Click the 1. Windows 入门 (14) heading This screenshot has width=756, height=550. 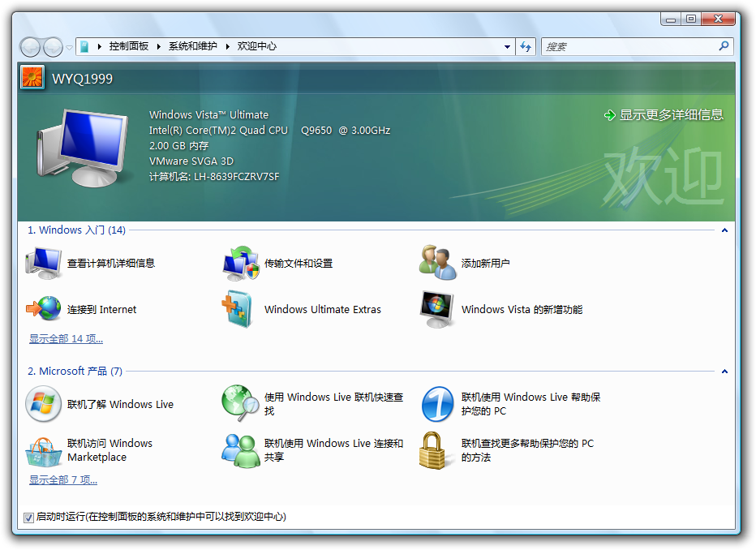(77, 230)
